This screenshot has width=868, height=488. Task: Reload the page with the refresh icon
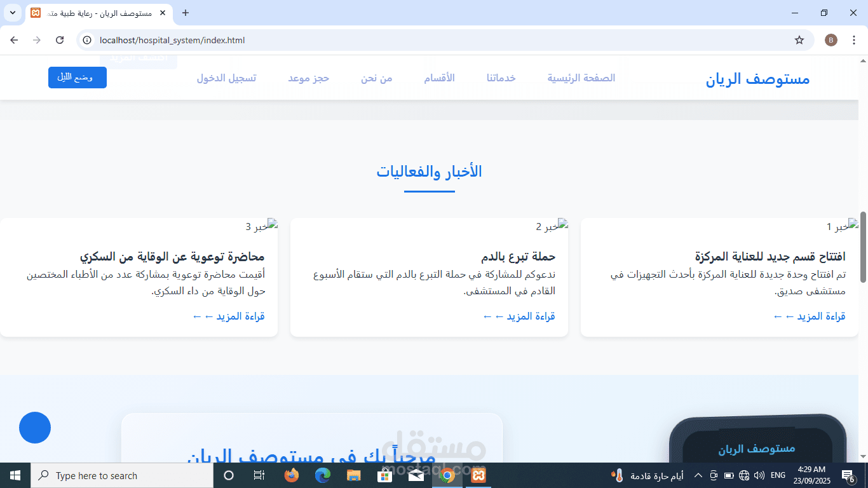point(60,40)
